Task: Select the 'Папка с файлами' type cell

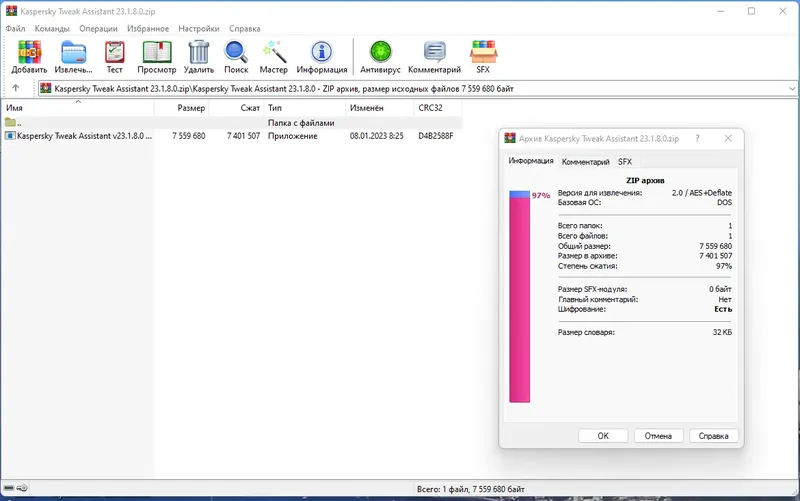Action: coord(301,123)
